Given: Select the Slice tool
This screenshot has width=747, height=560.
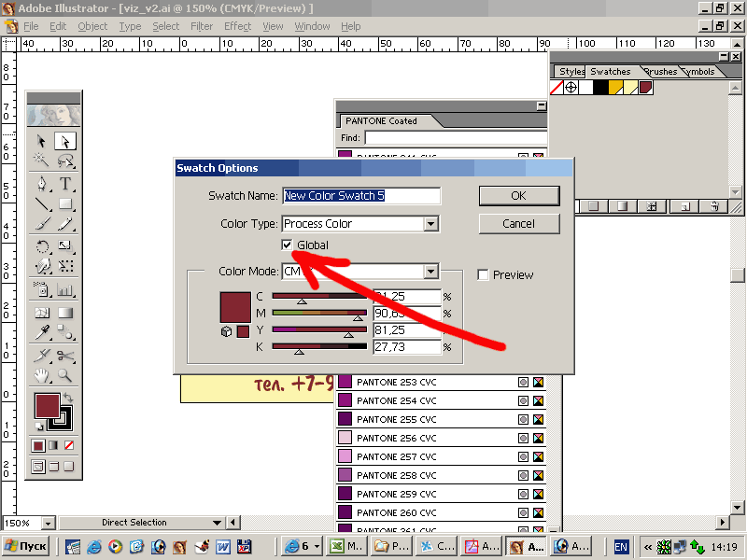Looking at the screenshot, I should pos(41,356).
